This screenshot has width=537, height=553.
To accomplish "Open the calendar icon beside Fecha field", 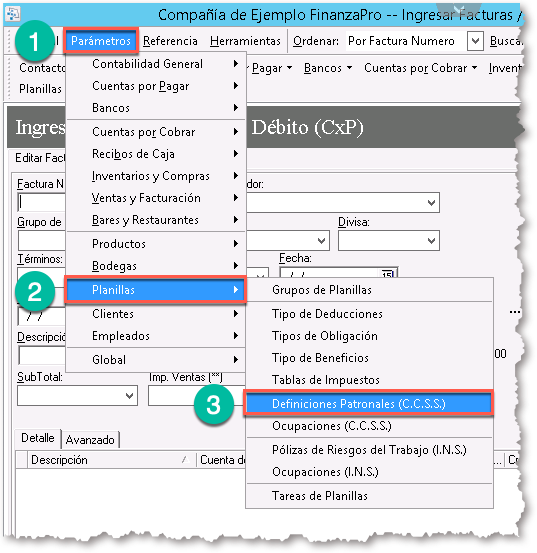I will (387, 274).
